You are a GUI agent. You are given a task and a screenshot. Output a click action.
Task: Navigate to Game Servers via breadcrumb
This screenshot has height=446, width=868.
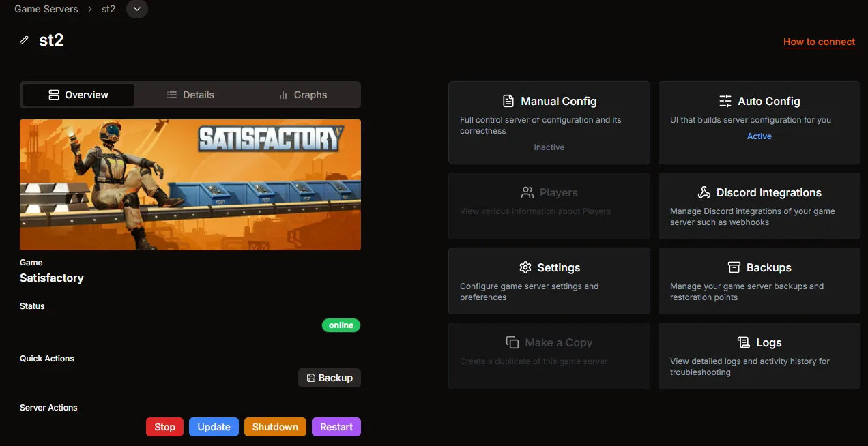(46, 9)
